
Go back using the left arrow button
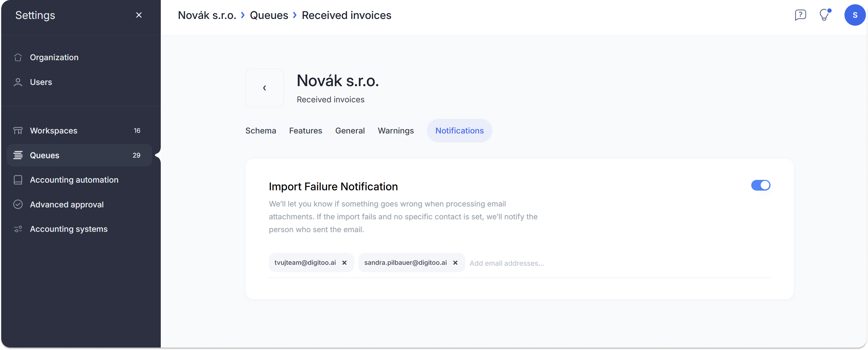tap(264, 88)
